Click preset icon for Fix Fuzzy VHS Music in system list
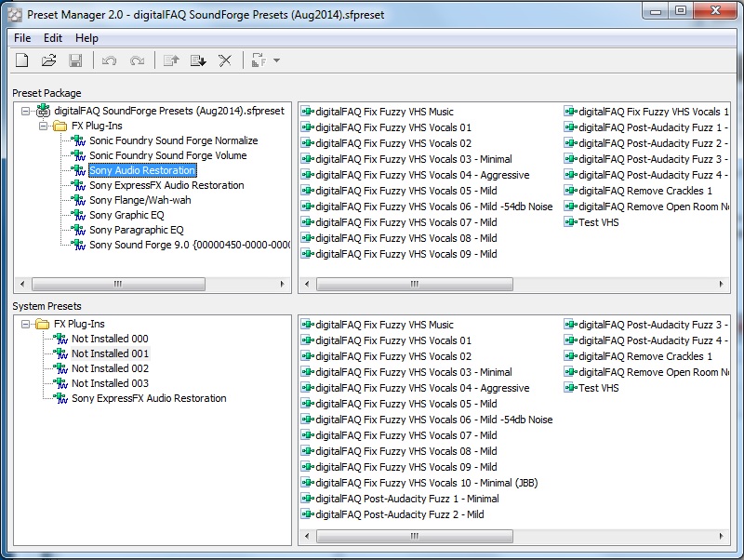Image resolution: width=744 pixels, height=560 pixels. pyautogui.click(x=308, y=325)
